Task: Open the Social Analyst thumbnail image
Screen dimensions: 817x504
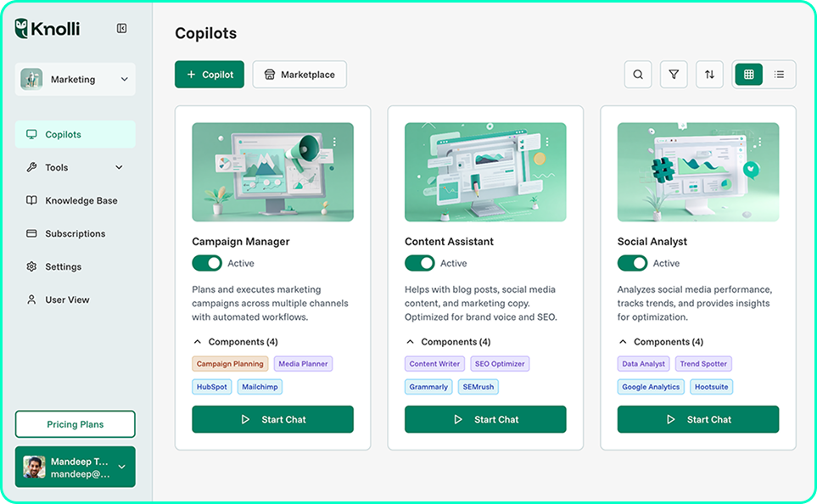Action: 698,172
